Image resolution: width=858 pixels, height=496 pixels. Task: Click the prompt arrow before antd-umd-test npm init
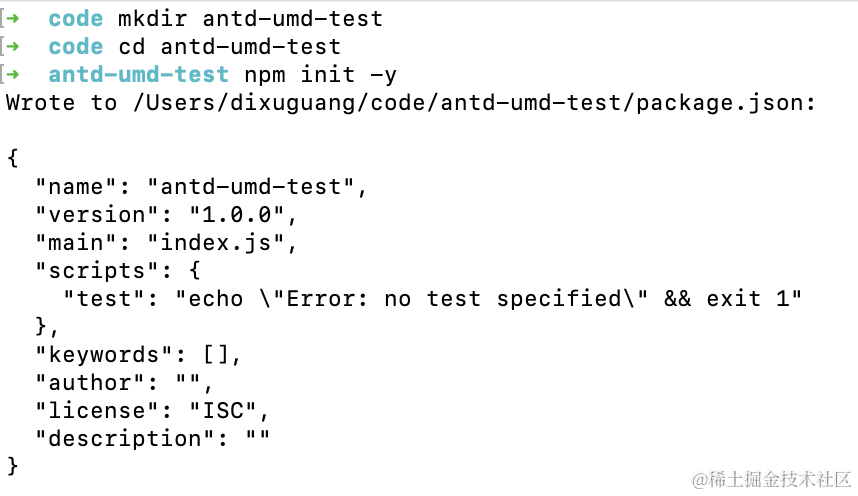(x=13, y=74)
